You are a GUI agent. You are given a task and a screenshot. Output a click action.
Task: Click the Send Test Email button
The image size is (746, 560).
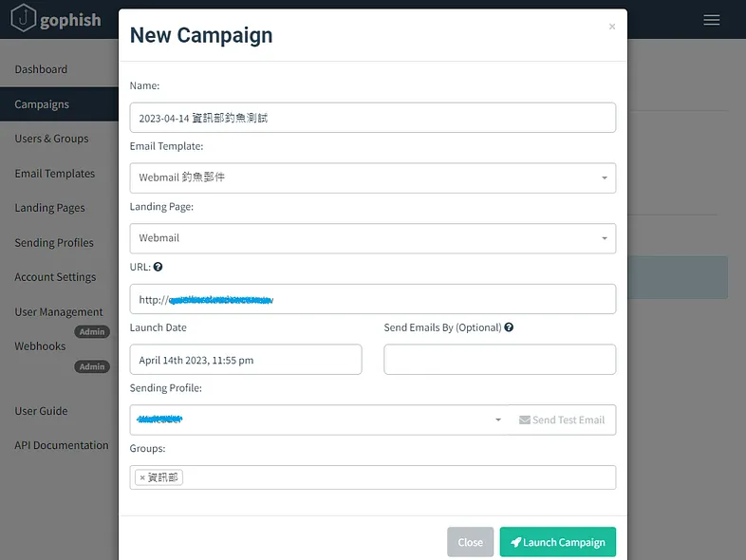(x=562, y=420)
